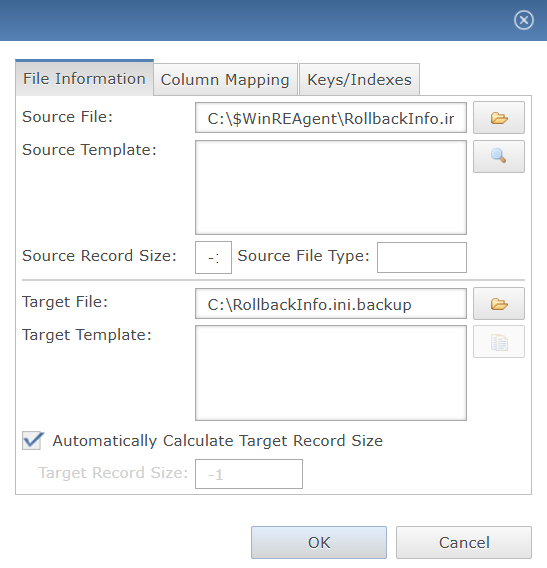Viewport: 547px width, 568px height.
Task: Click the Source File Type field
Action: [x=422, y=258]
